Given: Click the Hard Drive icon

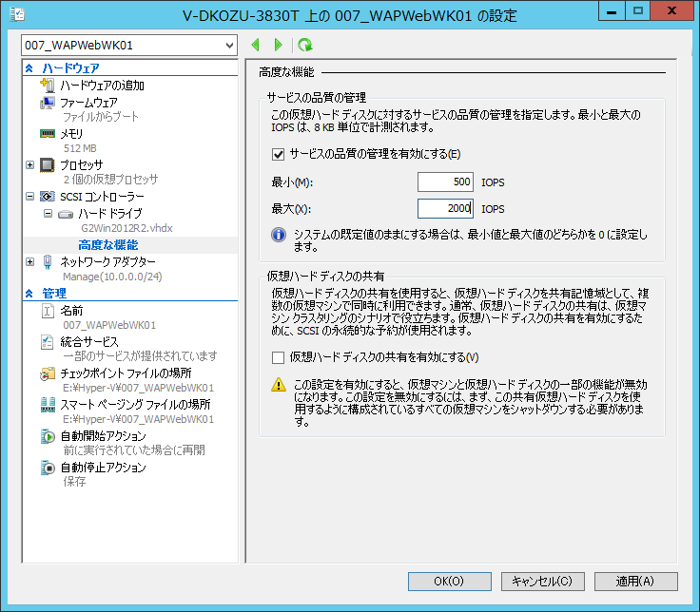Looking at the screenshot, I should coord(66,214).
